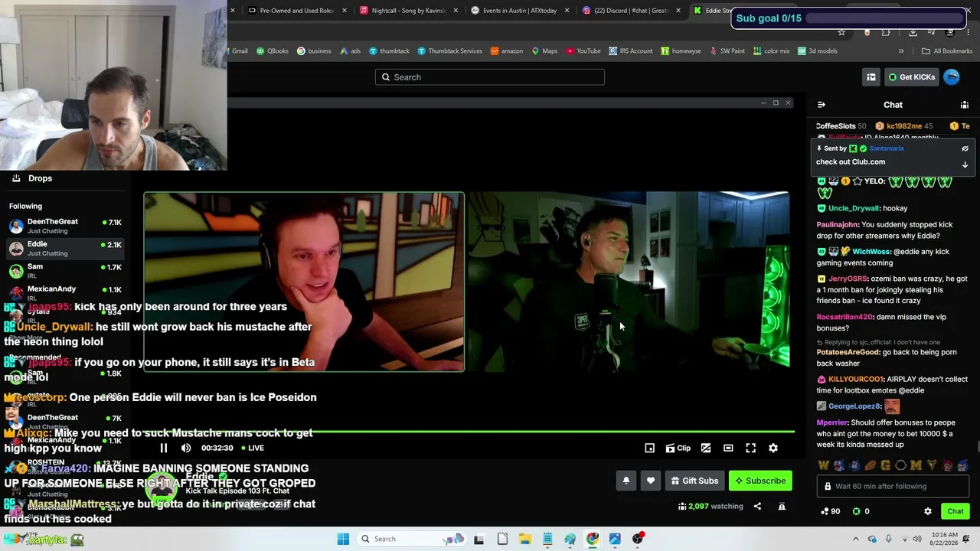Follow the channel with heart button
The width and height of the screenshot is (980, 551).
tap(651, 481)
